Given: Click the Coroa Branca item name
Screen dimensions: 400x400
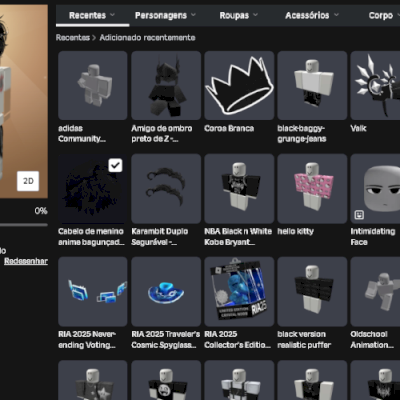Looking at the screenshot, I should [229, 129].
